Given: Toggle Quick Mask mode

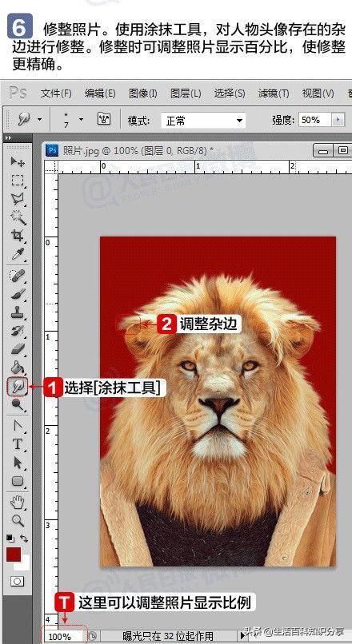Looking at the screenshot, I should 18,581.
